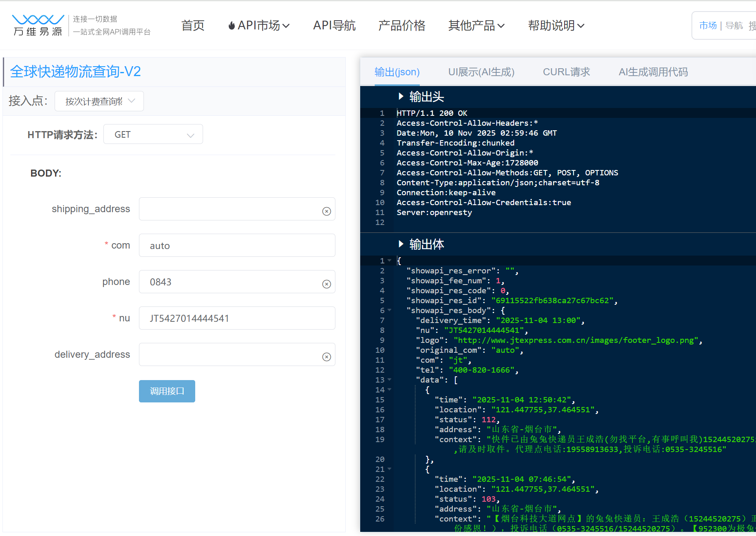
Task: Fold showapi_res_body at line 6
Action: pyautogui.click(x=390, y=310)
